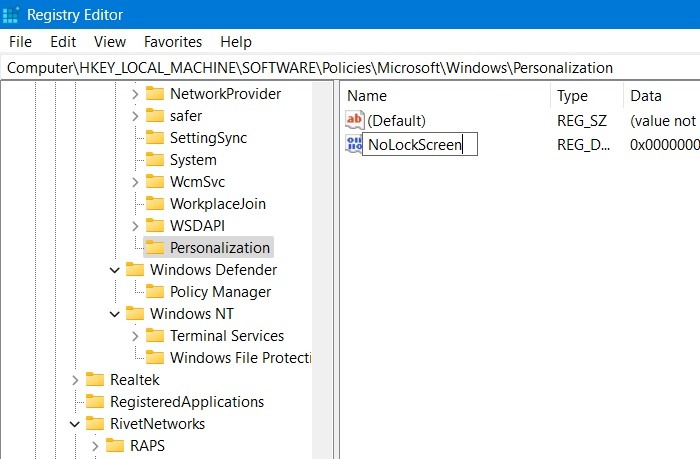Viewport: 700px width, 459px height.
Task: Select the Windows Defender tree label
Action: point(213,270)
